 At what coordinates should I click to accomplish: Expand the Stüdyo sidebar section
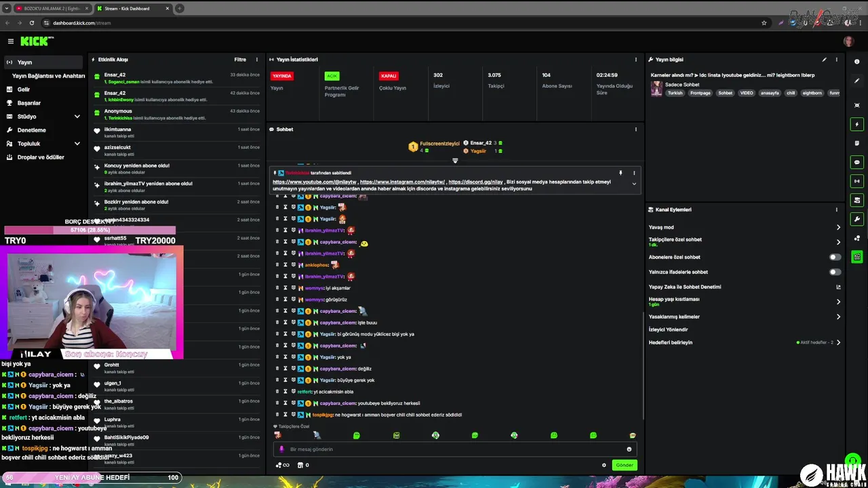click(x=77, y=117)
